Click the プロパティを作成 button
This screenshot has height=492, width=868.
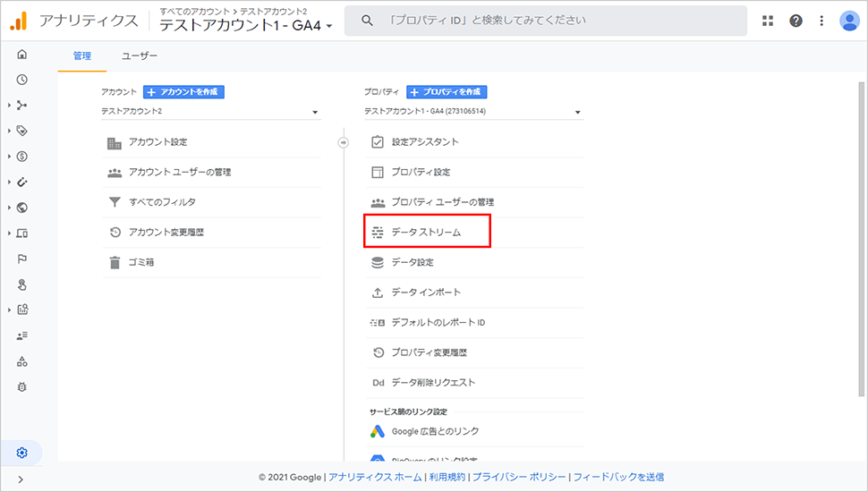pos(447,92)
